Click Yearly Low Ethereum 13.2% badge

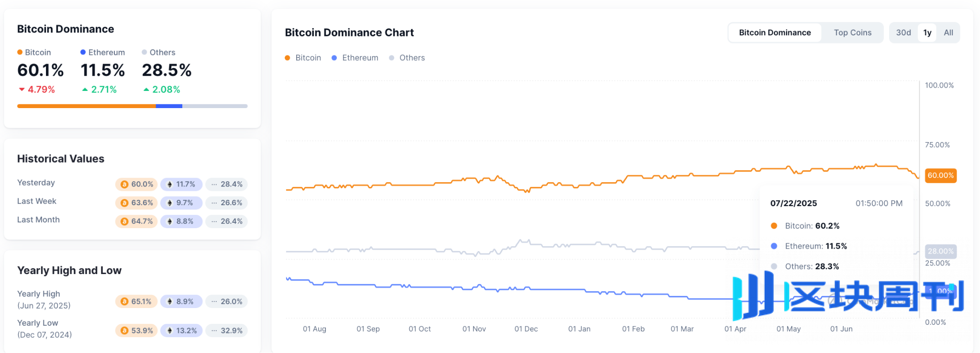pos(181,331)
